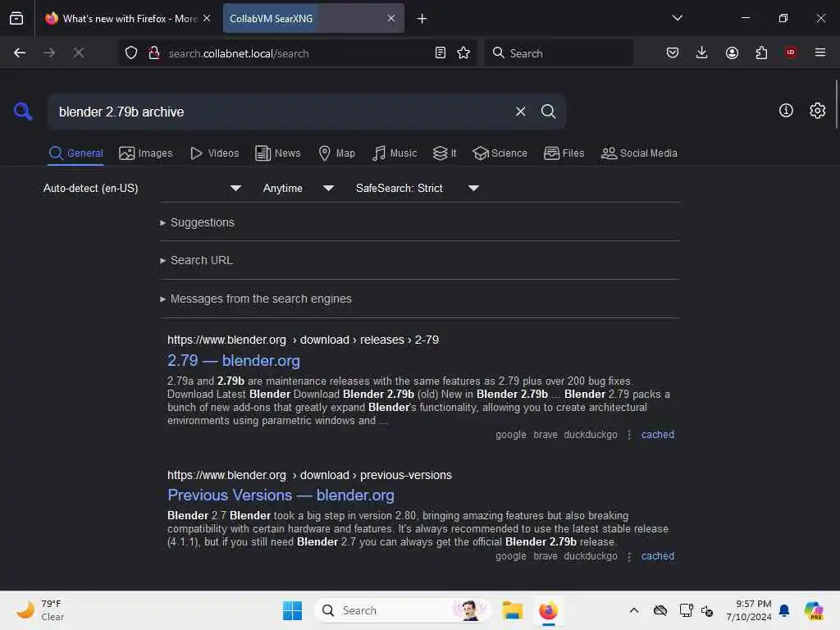Expand Messages from the search engines
Viewport: 840px width, 630px height.
pyautogui.click(x=256, y=299)
